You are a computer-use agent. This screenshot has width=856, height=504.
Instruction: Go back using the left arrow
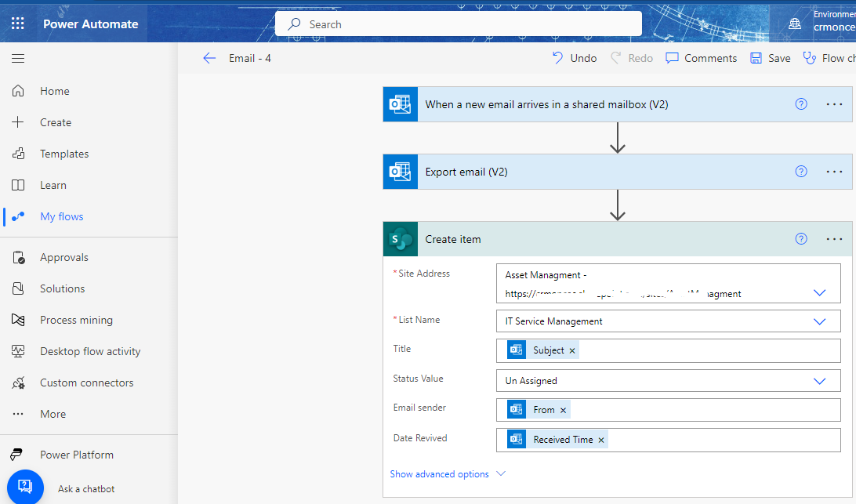(209, 59)
